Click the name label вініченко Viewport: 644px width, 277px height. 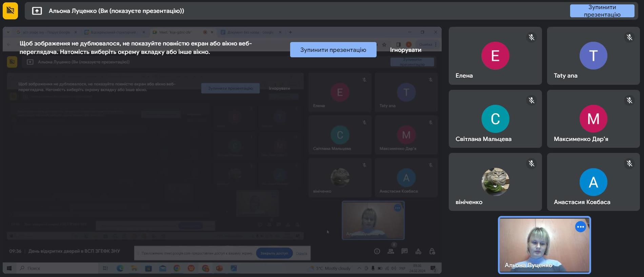pos(469,202)
